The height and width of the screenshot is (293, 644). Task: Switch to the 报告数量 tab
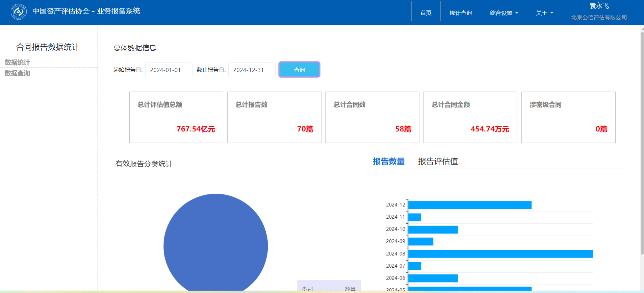pos(388,162)
